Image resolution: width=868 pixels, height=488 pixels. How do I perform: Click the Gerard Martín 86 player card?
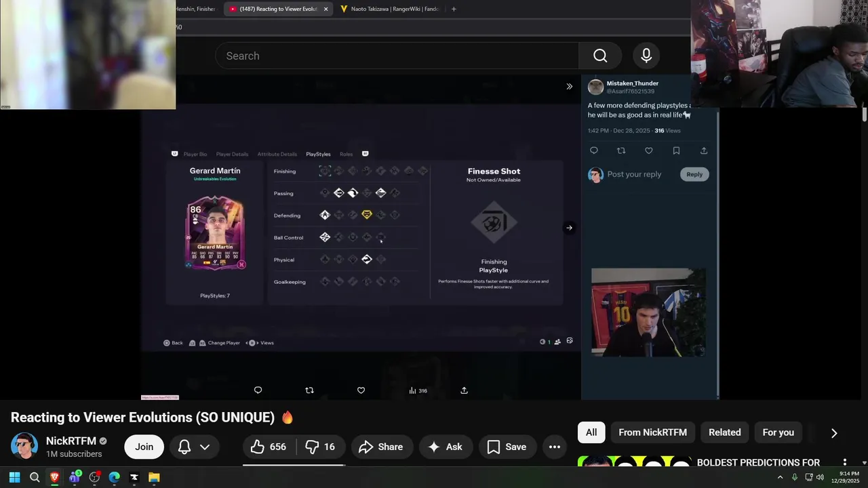point(215,232)
